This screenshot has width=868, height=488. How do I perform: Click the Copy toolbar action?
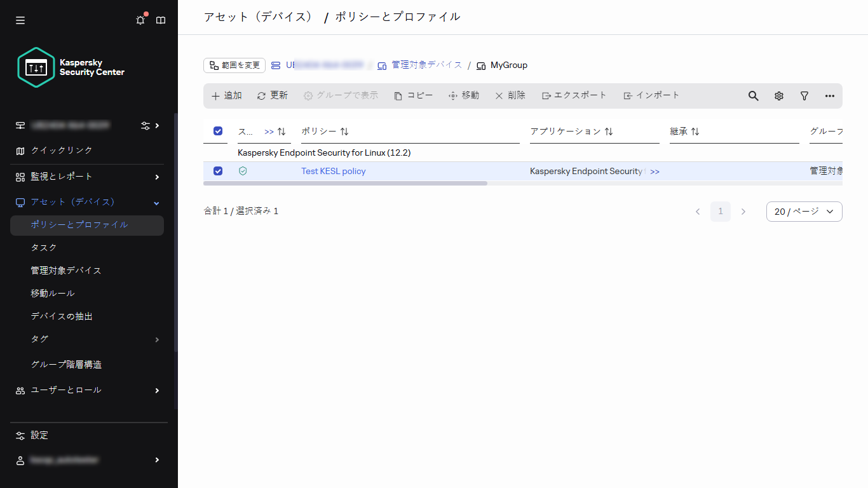coord(413,95)
